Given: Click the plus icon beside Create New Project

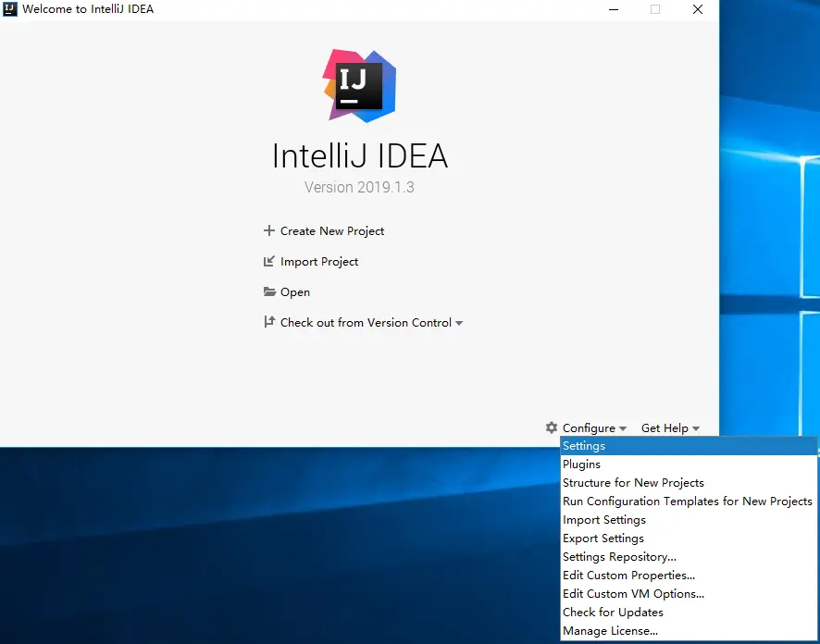Looking at the screenshot, I should (268, 230).
